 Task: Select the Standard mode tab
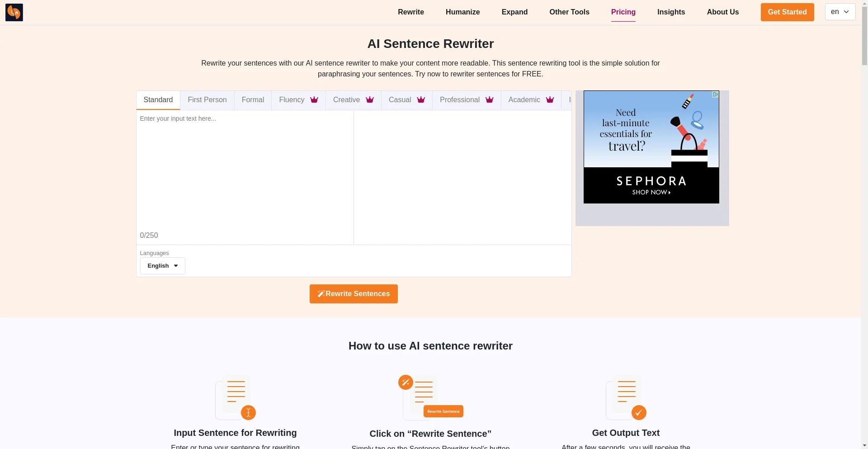point(158,100)
